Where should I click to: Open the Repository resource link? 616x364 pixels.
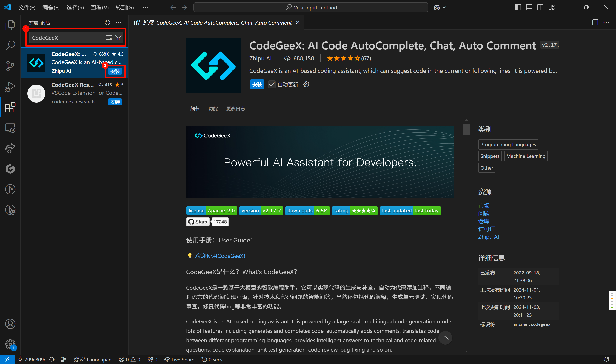[484, 221]
